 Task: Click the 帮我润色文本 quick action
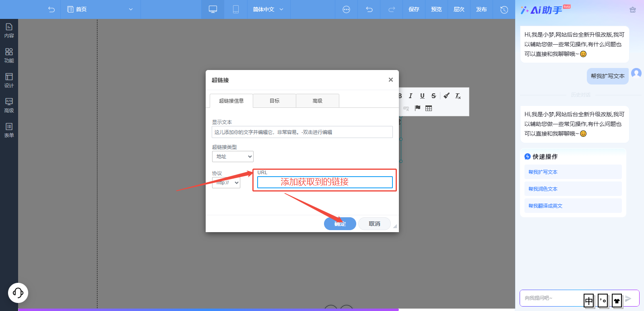(543, 189)
